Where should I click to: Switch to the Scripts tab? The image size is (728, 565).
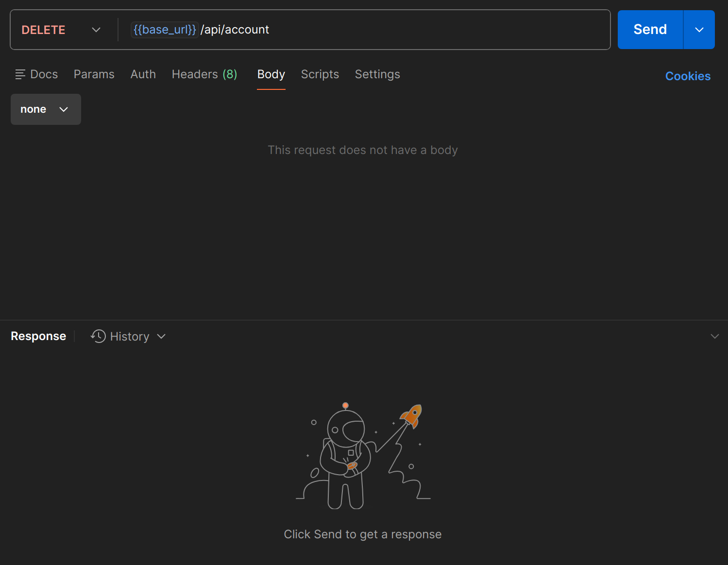pyautogui.click(x=320, y=74)
